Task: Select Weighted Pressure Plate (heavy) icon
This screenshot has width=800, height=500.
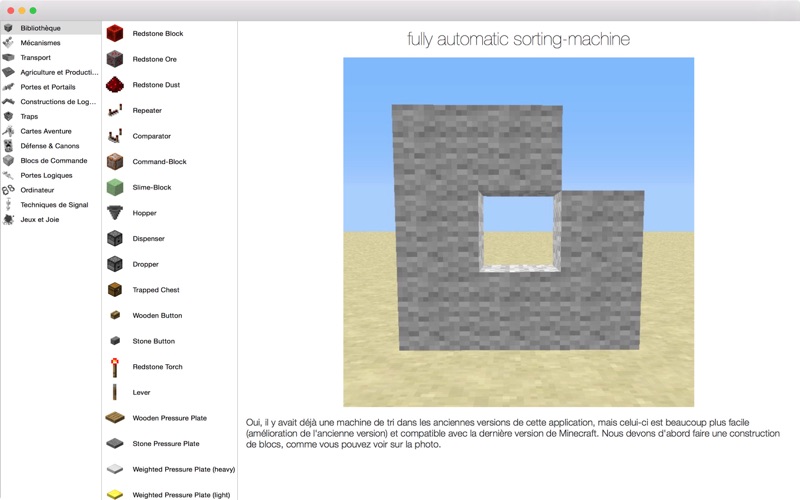Action: tap(115, 469)
